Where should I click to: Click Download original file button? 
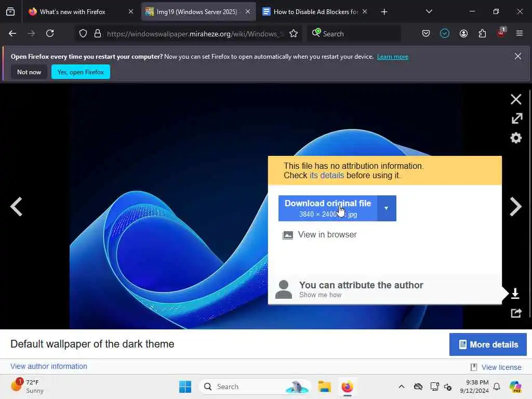click(x=328, y=208)
